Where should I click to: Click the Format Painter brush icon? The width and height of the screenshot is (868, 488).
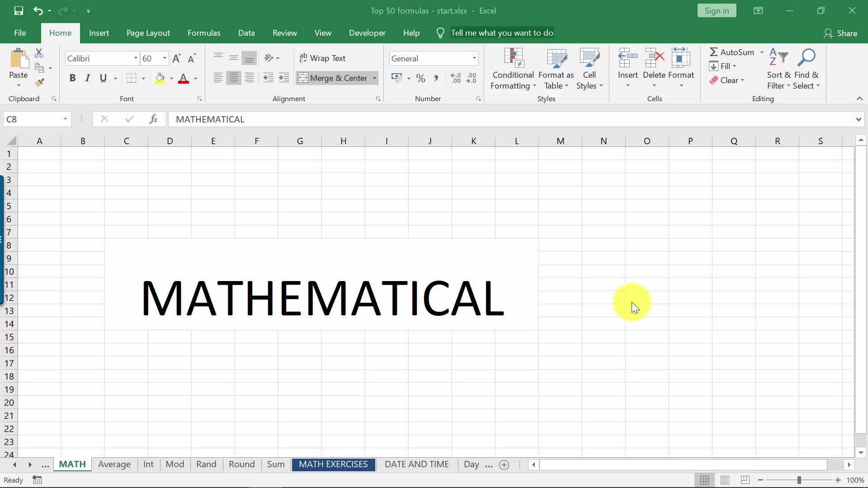tap(39, 82)
